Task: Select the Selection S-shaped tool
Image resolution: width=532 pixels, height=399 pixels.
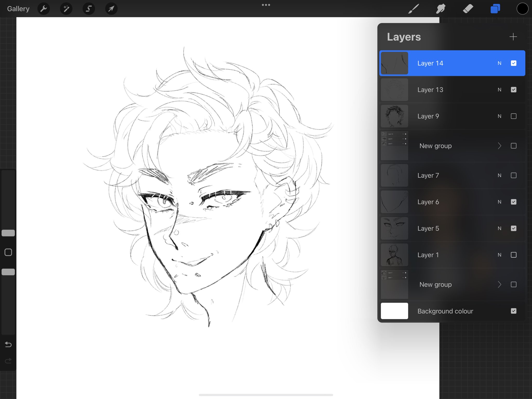Action: point(89,9)
